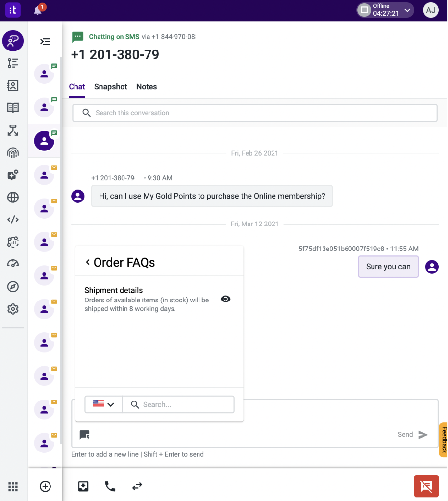
Task: Expand the Offline status dropdown chevron
Action: click(x=407, y=10)
